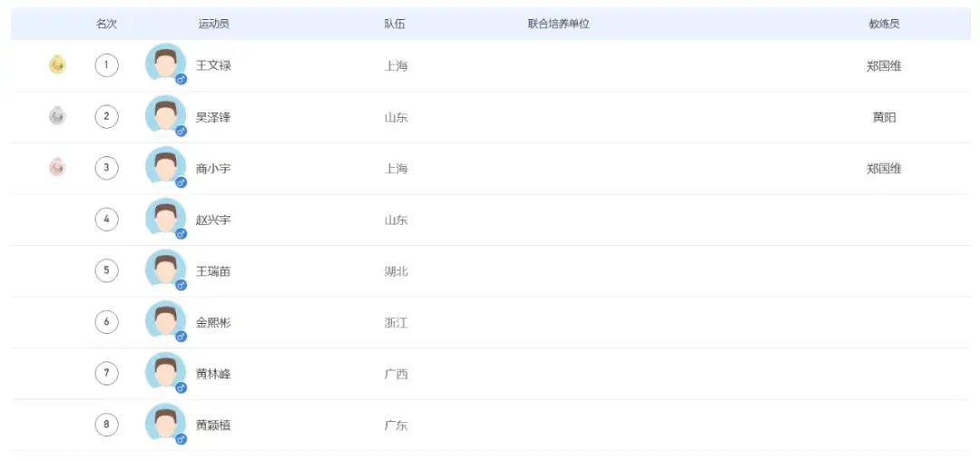Open athlete name 赵兴宇
Screen dimensions: 980x461
pyautogui.click(x=213, y=220)
